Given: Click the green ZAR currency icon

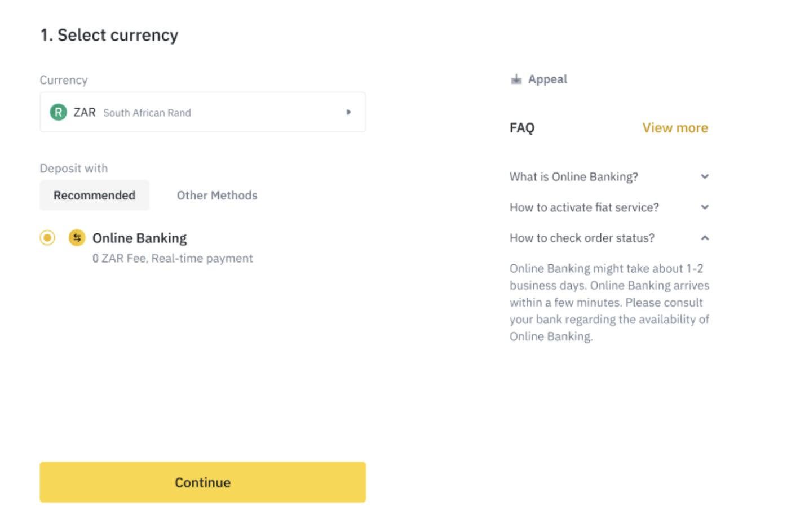Looking at the screenshot, I should tap(58, 112).
